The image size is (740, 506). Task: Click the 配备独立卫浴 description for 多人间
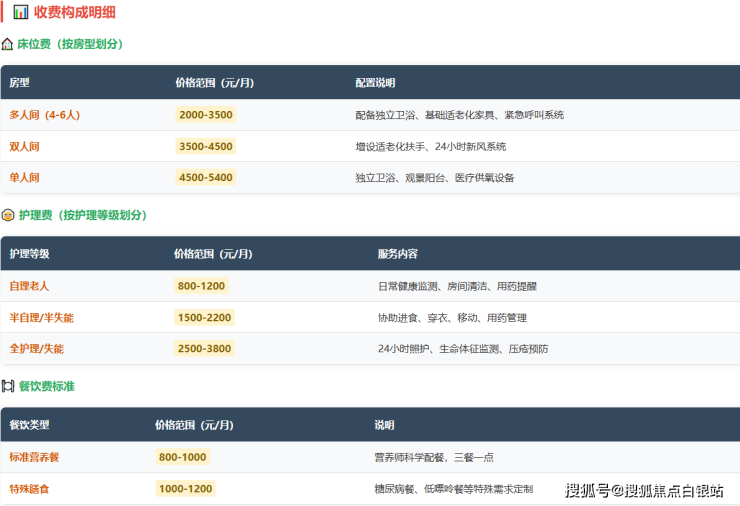click(x=460, y=115)
